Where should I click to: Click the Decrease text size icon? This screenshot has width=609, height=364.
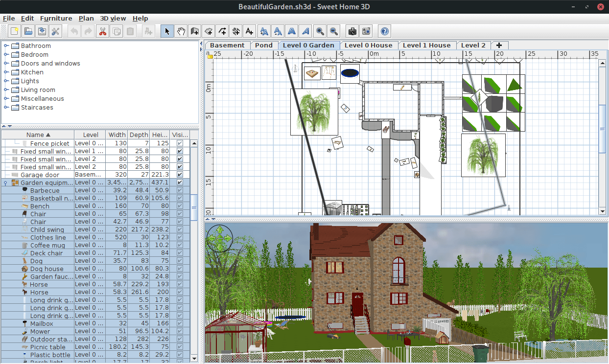click(278, 31)
